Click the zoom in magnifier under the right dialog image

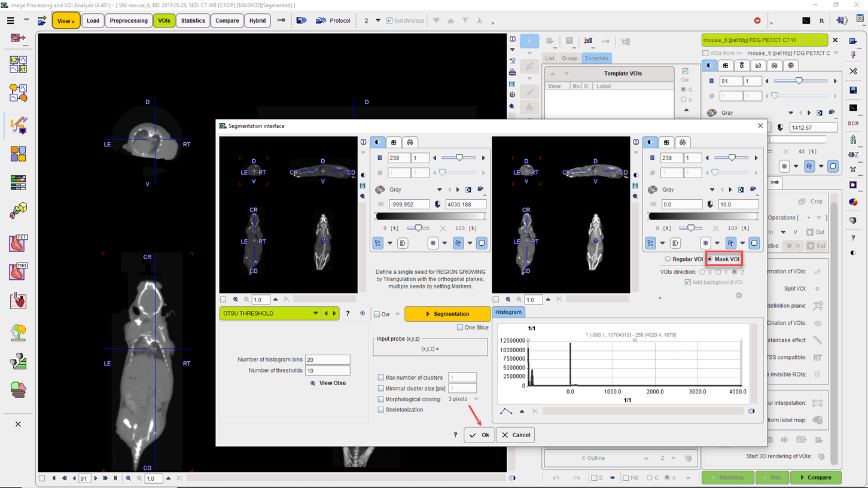coord(508,300)
